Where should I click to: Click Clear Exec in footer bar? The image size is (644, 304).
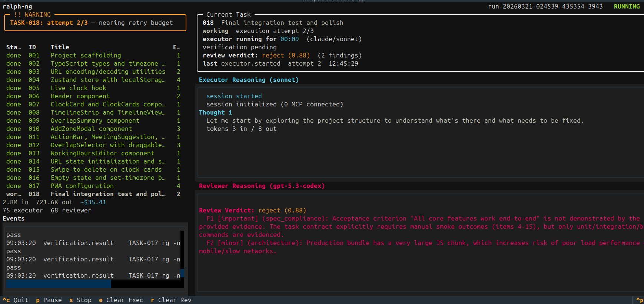(121, 300)
